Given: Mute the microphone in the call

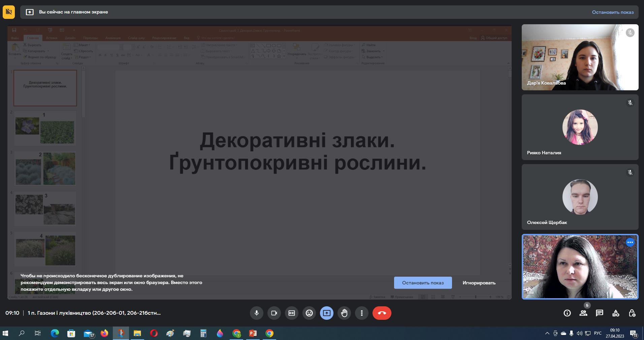Looking at the screenshot, I should coord(256,313).
